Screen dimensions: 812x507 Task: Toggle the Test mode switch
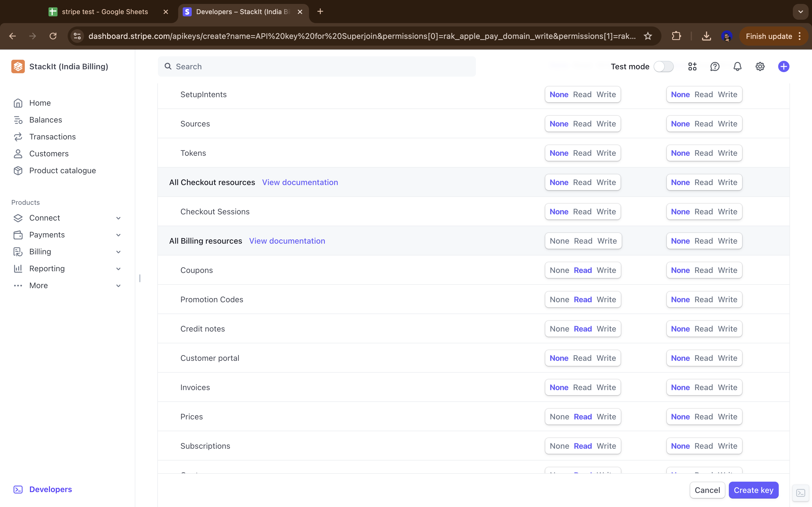(x=663, y=66)
